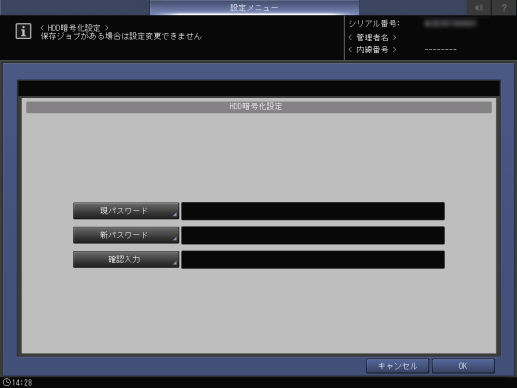
Task: Click the シリアル番号 label
Action: [x=374, y=24]
